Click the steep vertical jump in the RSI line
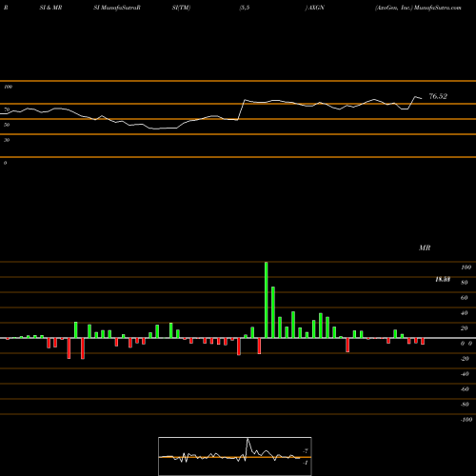Viewport: 476px width, 476px height. [241, 109]
